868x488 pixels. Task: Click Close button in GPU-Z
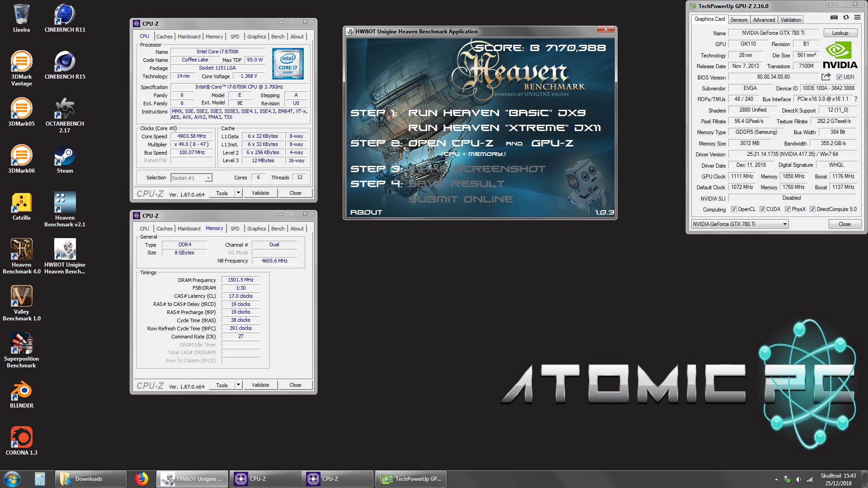coord(844,224)
